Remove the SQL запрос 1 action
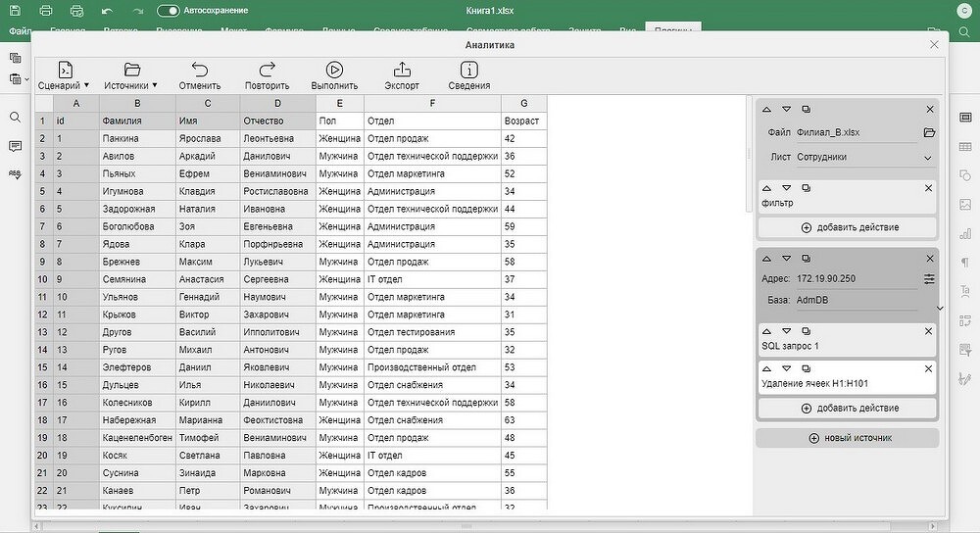 click(929, 331)
